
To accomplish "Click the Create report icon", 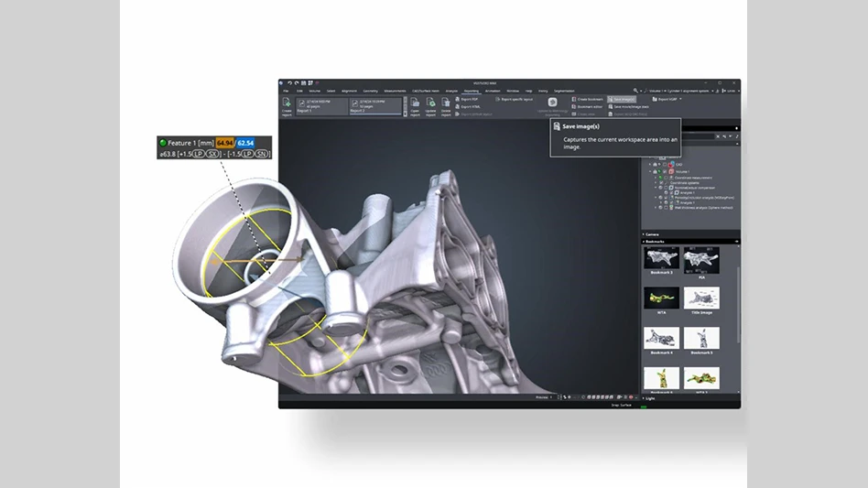I will tap(287, 104).
